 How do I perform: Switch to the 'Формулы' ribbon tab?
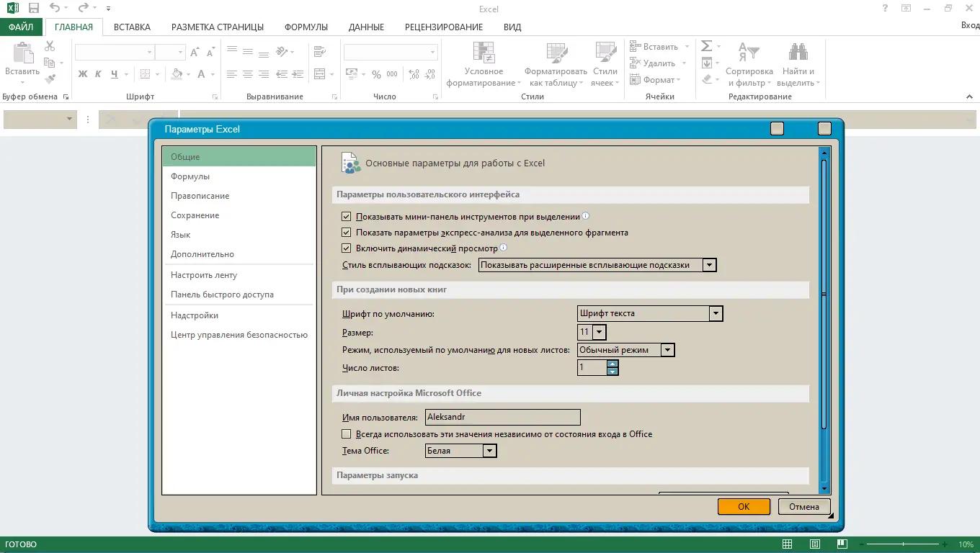click(306, 27)
